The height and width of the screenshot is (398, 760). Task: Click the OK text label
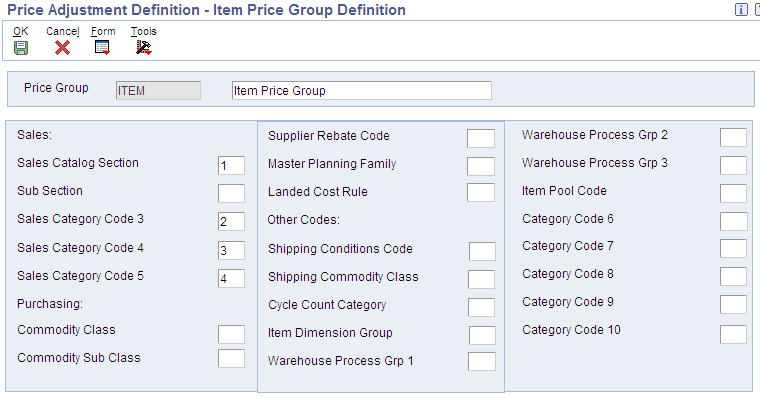point(20,32)
